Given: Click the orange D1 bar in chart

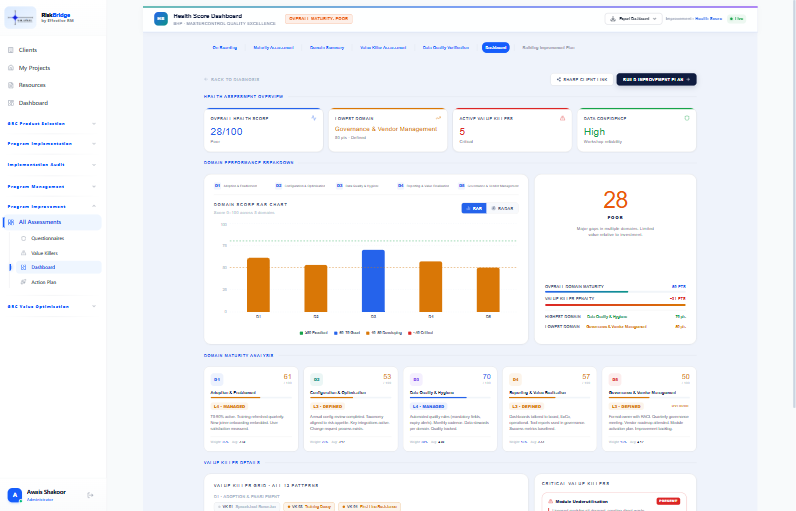Looking at the screenshot, I should coord(258,285).
